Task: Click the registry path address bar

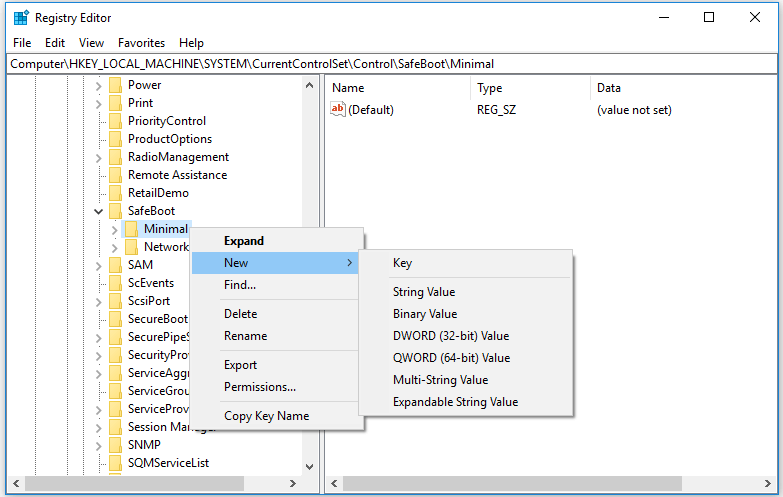Action: point(390,63)
